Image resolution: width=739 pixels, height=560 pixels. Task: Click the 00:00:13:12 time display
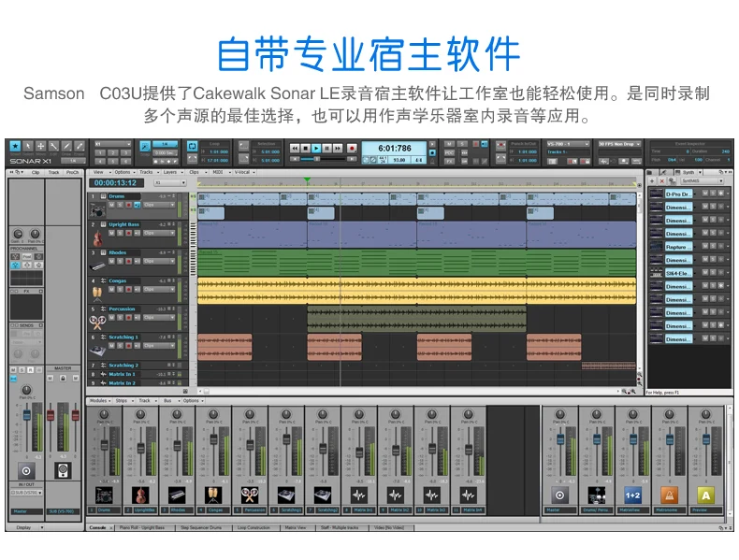pyautogui.click(x=115, y=182)
